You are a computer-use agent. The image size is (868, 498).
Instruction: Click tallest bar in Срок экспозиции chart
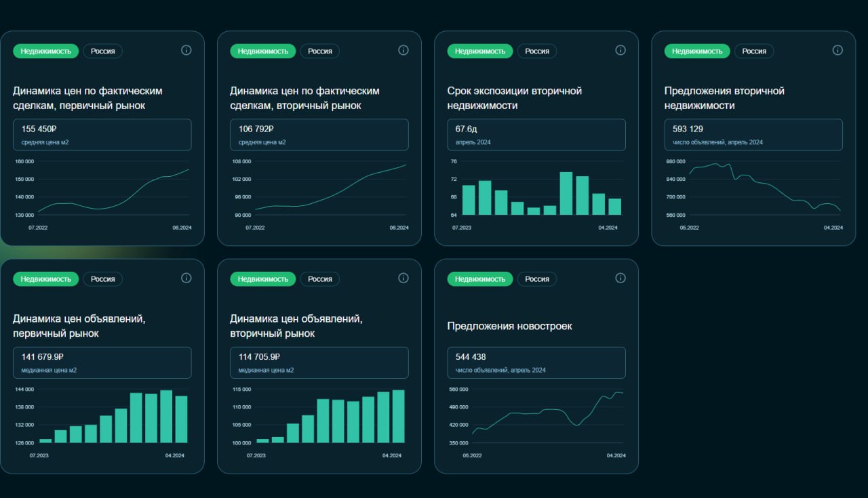[566, 194]
